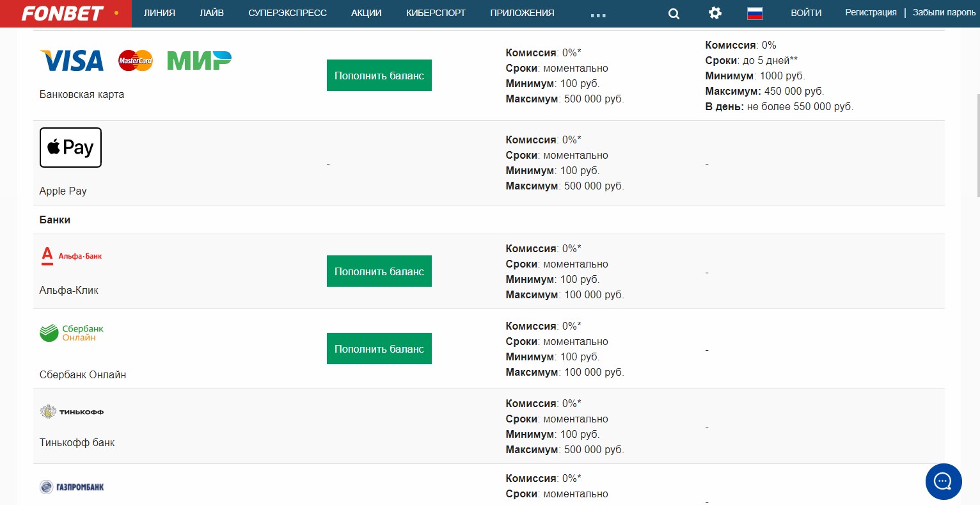980x505 pixels.
Task: Click the МИР card logo
Action: coord(199,61)
